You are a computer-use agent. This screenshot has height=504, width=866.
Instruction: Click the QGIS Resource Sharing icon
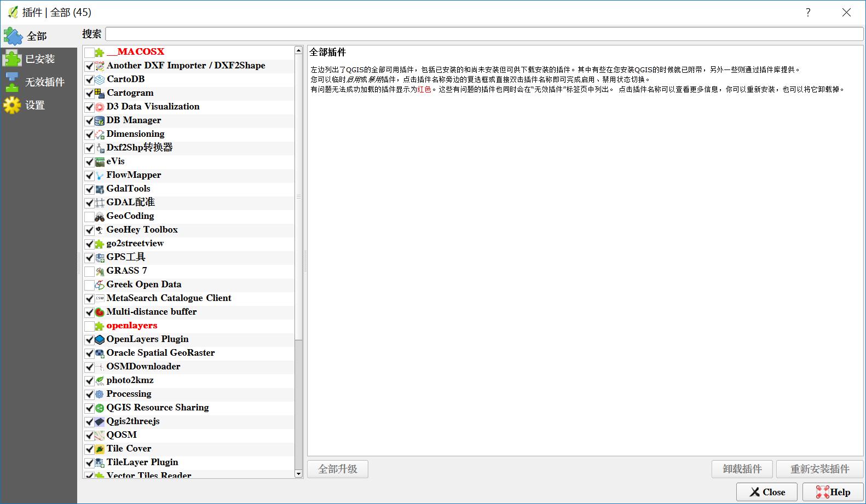tap(100, 408)
